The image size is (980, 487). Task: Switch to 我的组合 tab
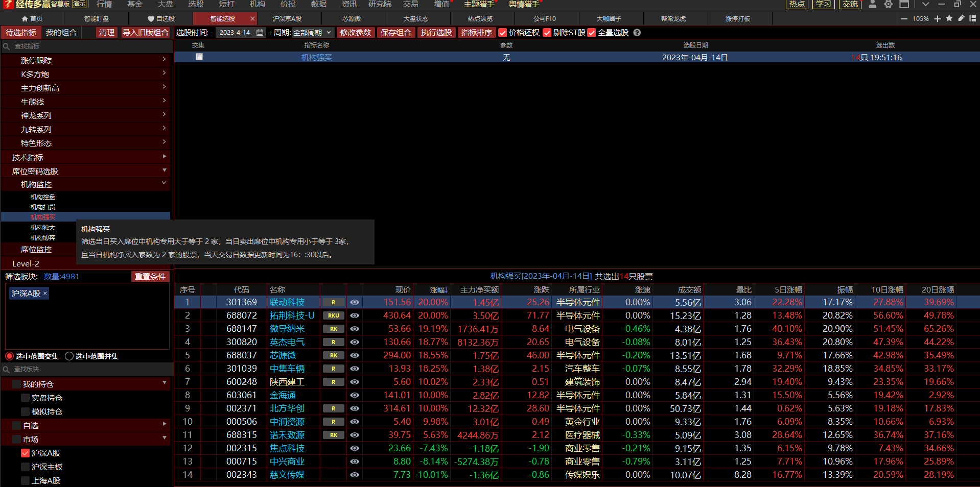pos(61,33)
